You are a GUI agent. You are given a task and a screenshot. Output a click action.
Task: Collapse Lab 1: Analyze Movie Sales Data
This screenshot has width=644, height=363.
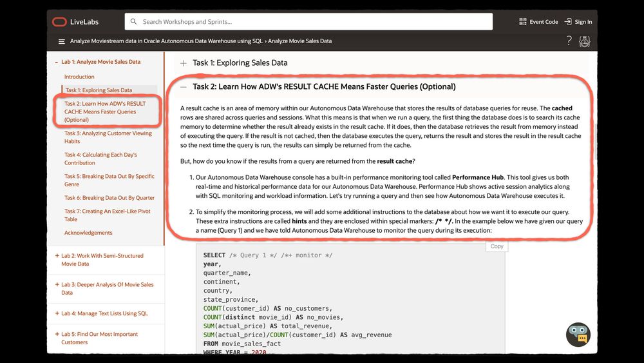point(56,62)
